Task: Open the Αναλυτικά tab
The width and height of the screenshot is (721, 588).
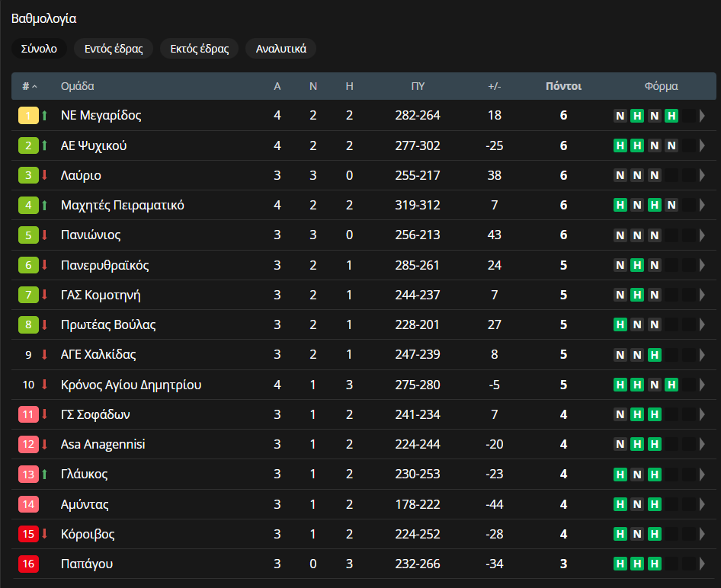Action: coord(281,49)
